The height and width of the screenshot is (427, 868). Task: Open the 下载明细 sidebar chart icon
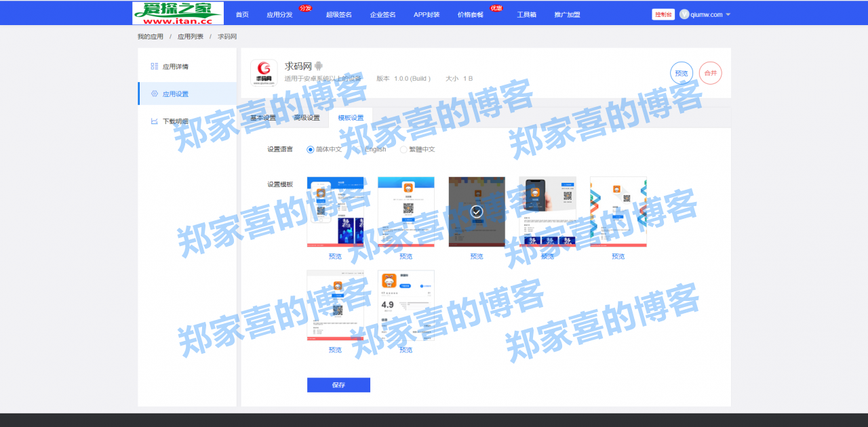click(x=155, y=121)
